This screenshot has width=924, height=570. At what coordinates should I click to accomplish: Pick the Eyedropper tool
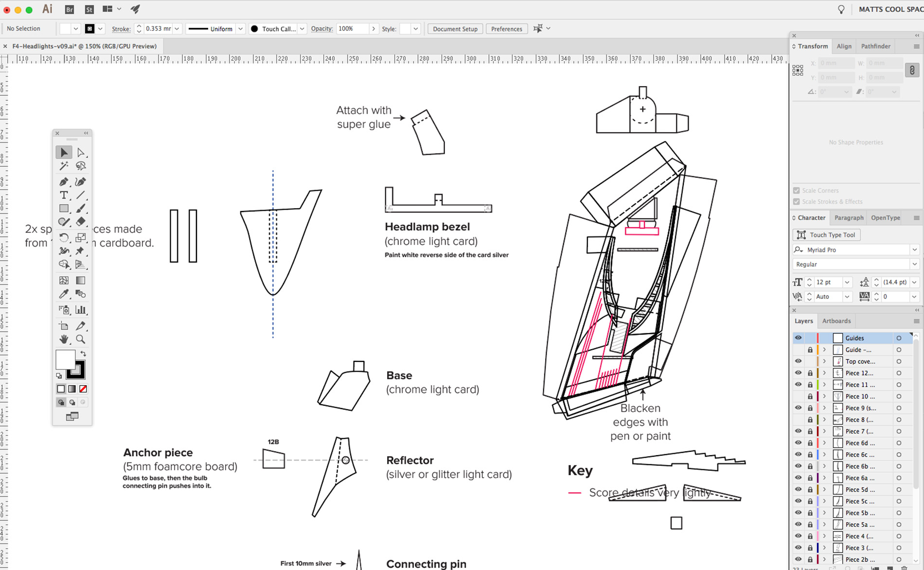tap(64, 294)
